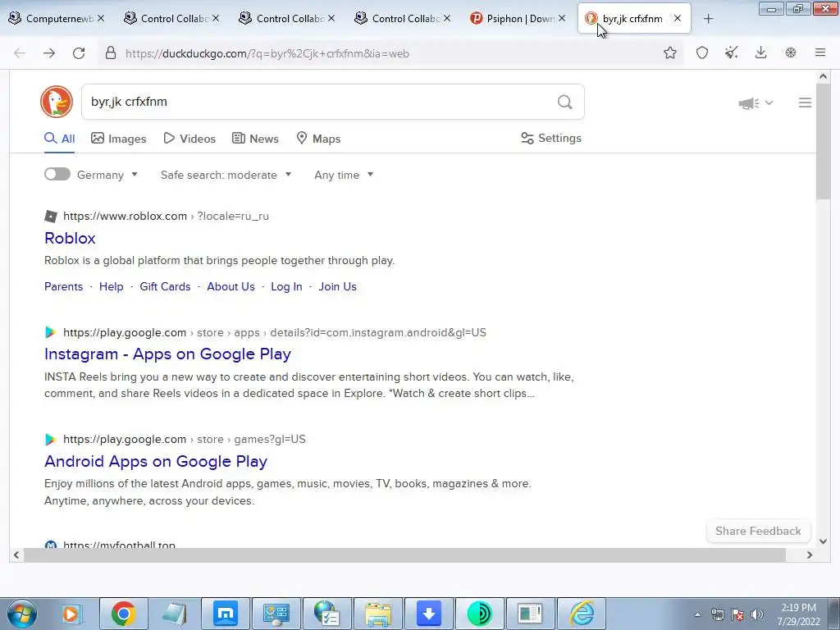Open the Join Us sublink
The image size is (840, 630).
pos(337,286)
